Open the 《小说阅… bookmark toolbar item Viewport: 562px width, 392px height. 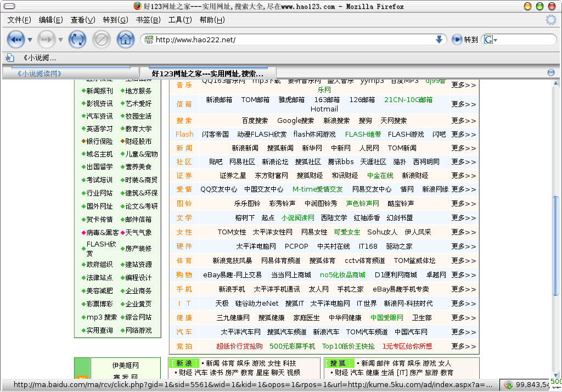click(40, 58)
